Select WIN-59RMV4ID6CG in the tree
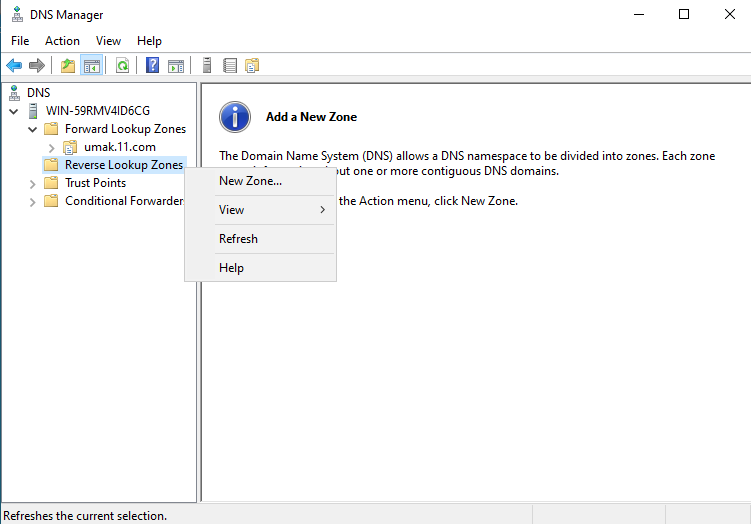 point(98,111)
